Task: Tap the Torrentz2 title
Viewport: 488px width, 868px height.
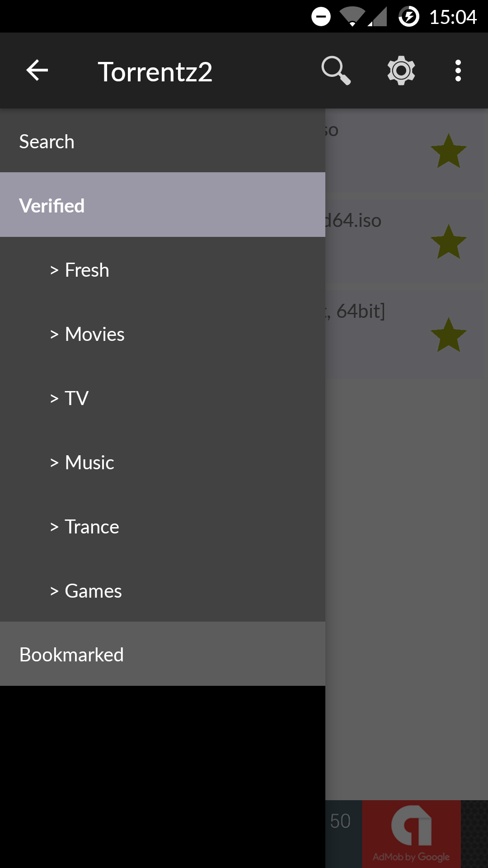Action: click(155, 71)
